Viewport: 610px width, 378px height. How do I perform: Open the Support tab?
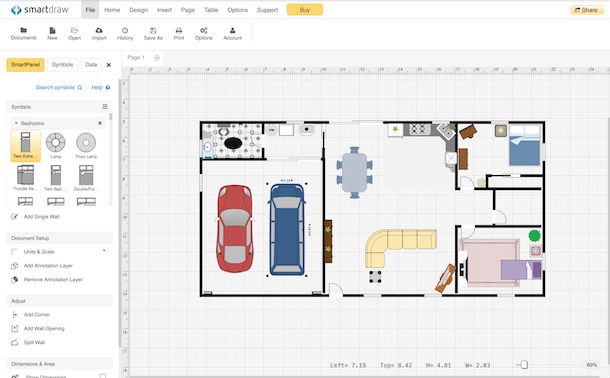pos(267,10)
